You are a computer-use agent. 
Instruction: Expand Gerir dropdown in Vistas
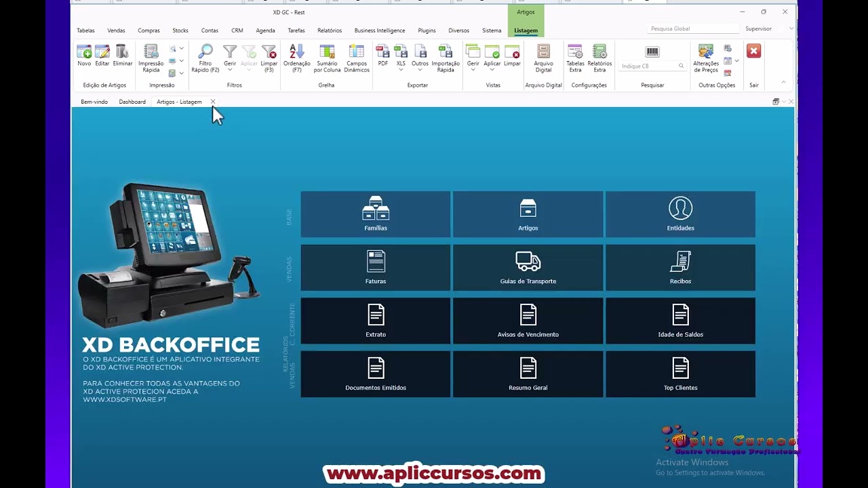[473, 70]
